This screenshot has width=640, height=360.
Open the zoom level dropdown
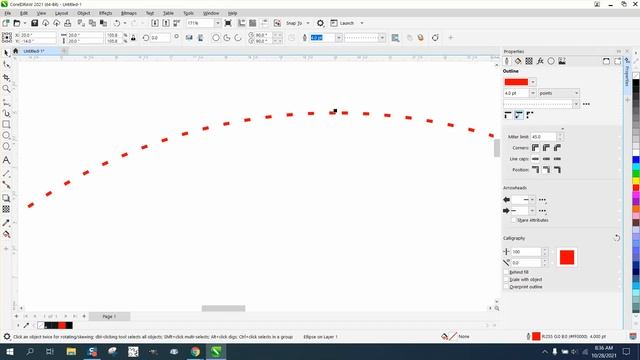pyautogui.click(x=217, y=23)
